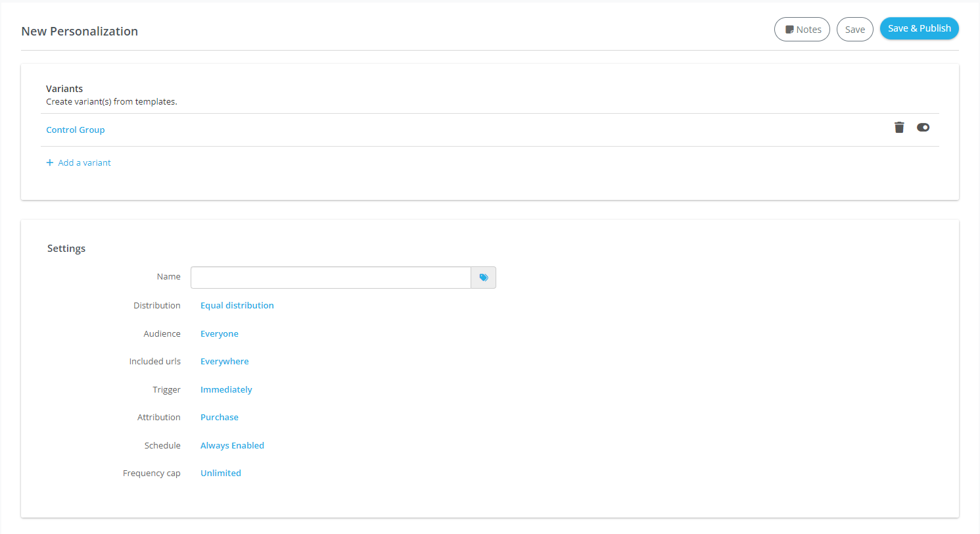The width and height of the screenshot is (980, 534).
Task: Click the tag icon beside Name field
Action: click(484, 278)
